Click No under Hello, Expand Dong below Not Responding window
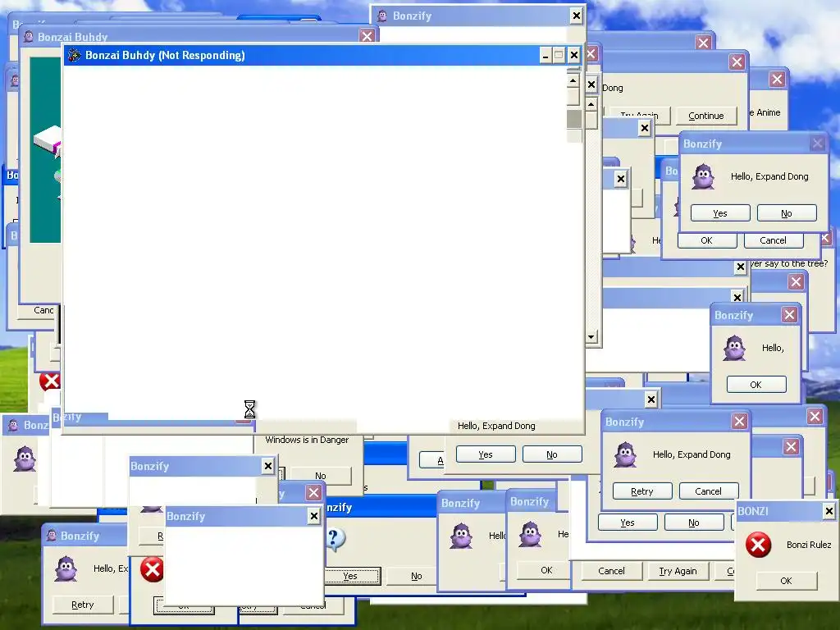The width and height of the screenshot is (840, 630). click(552, 454)
